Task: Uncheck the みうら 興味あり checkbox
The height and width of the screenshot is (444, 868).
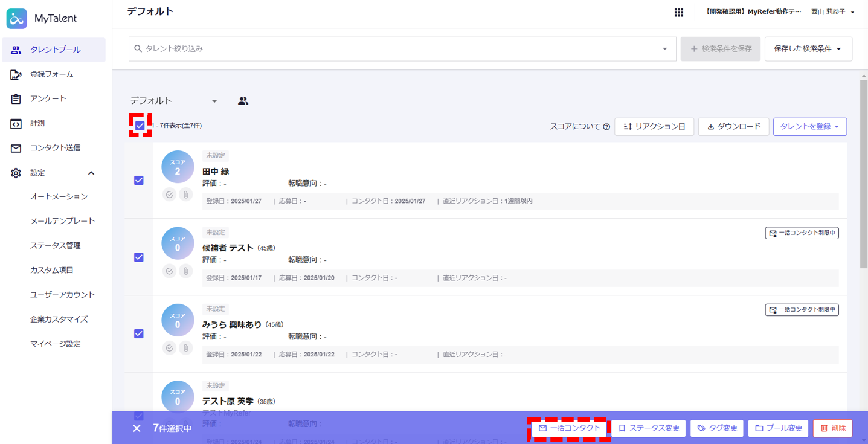Action: [x=139, y=334]
